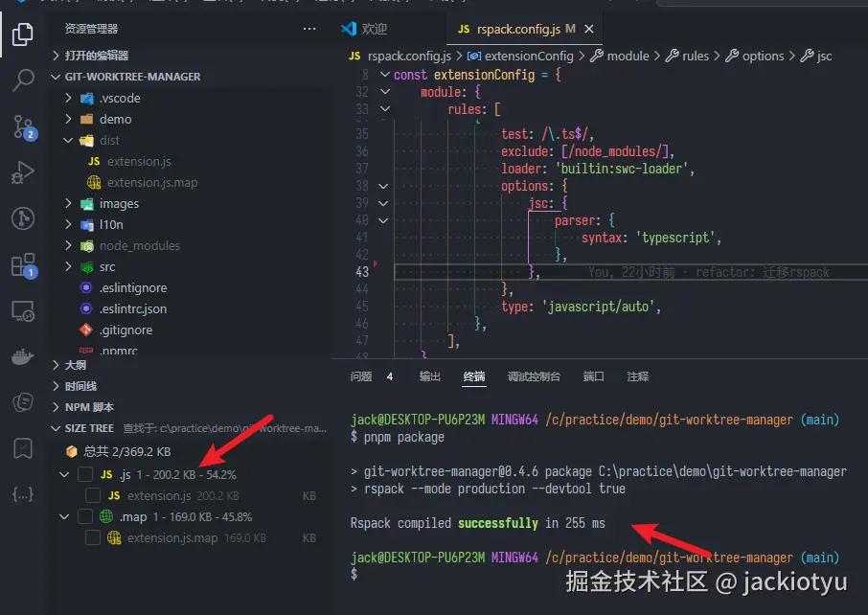Fold the jsc block at line 39

(383, 203)
